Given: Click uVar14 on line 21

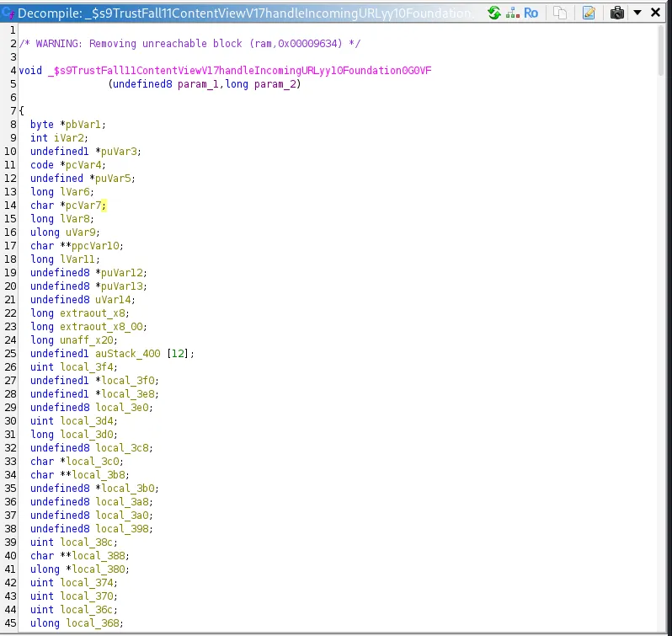Looking at the screenshot, I should tap(112, 300).
